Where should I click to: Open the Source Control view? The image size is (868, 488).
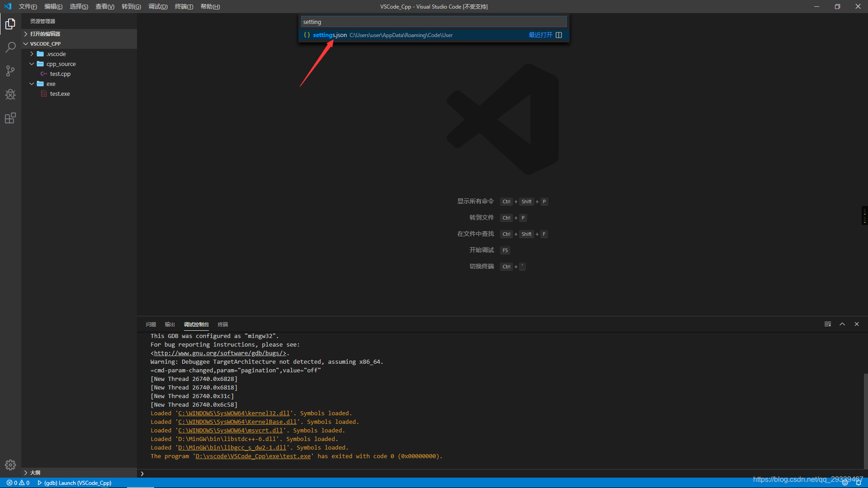coord(10,71)
